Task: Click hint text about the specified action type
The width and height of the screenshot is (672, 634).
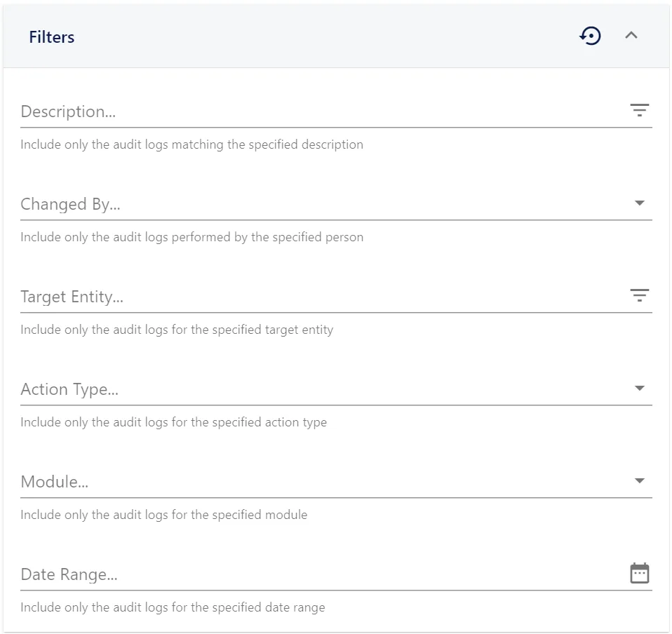Action: (173, 422)
